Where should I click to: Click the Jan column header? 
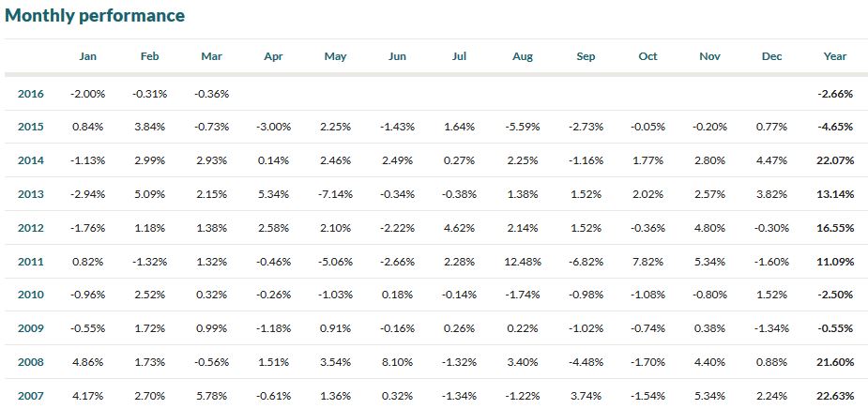tap(88, 56)
